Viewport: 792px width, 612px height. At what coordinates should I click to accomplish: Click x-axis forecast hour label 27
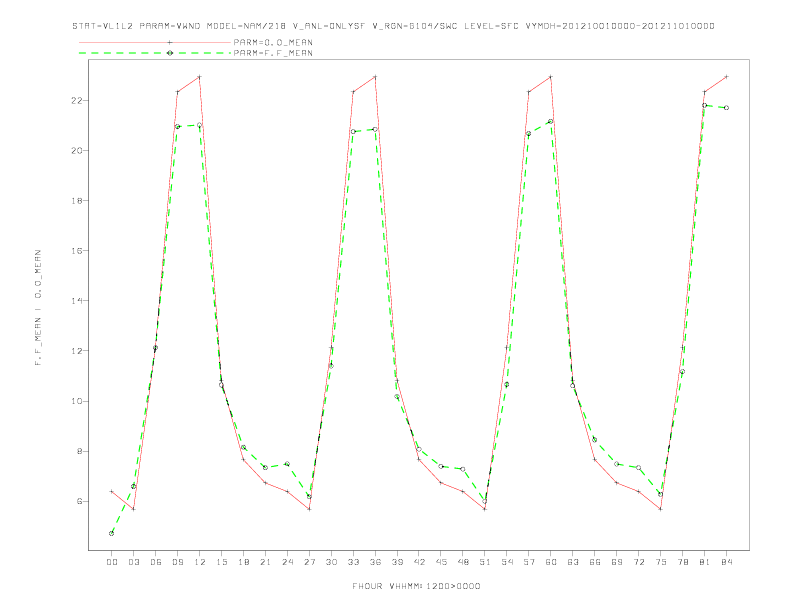(x=309, y=562)
